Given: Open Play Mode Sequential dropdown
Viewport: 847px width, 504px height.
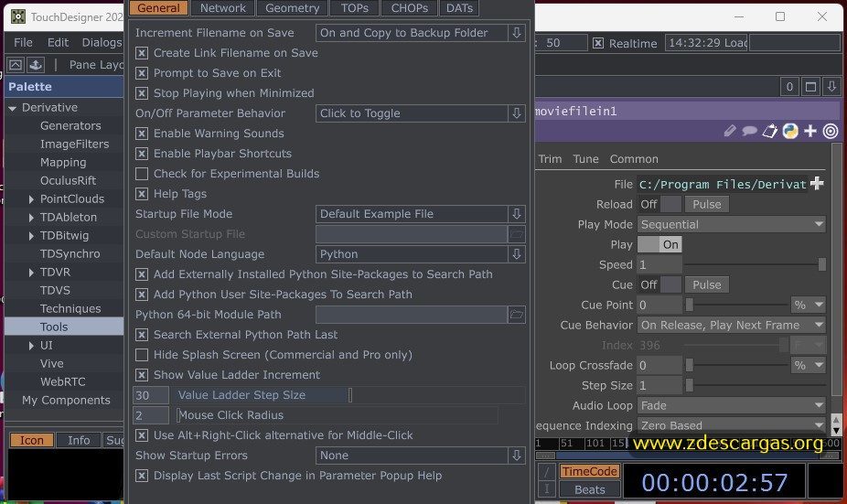Looking at the screenshot, I should [732, 224].
